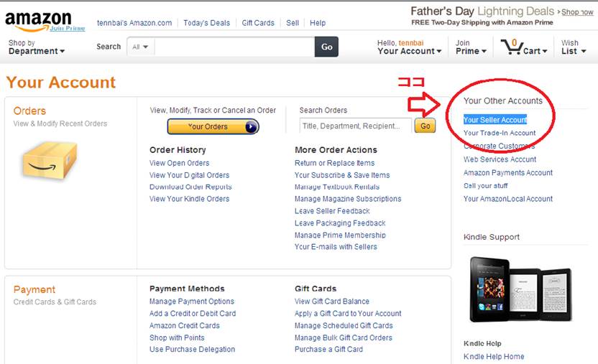
Task: Click the main Amazon search box
Action: pyautogui.click(x=234, y=47)
